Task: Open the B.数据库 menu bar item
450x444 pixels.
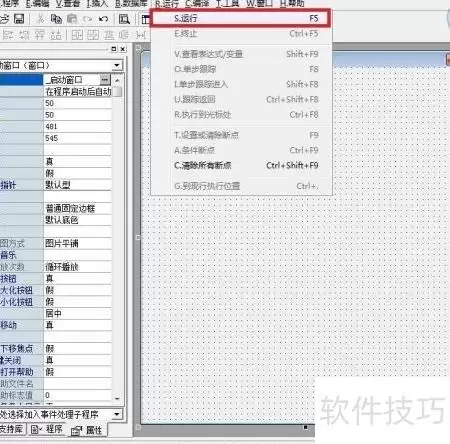Action: [x=131, y=4]
